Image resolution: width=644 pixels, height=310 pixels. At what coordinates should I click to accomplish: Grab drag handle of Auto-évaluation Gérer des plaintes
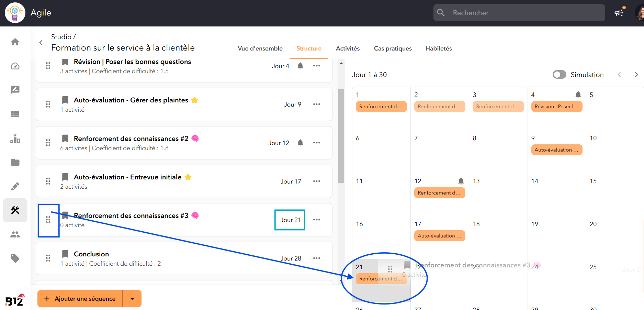[x=48, y=104]
